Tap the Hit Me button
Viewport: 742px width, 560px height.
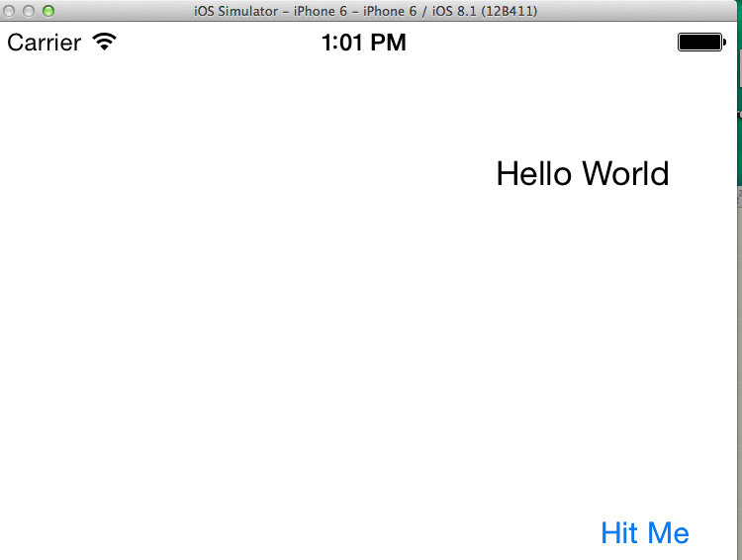click(644, 532)
